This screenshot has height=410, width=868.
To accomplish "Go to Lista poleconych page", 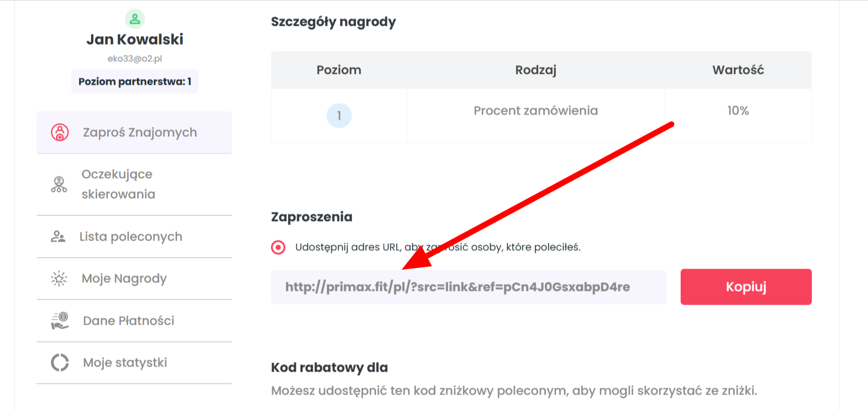I will (134, 236).
